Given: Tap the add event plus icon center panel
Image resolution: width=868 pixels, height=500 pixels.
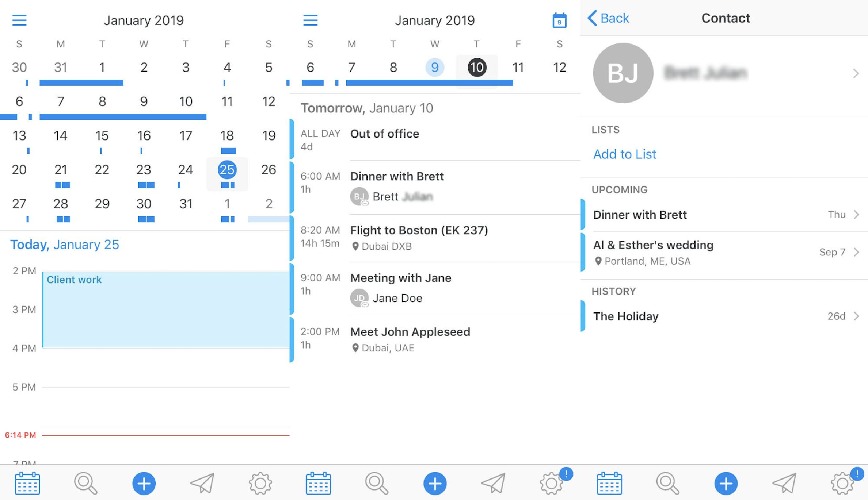Looking at the screenshot, I should point(434,483).
